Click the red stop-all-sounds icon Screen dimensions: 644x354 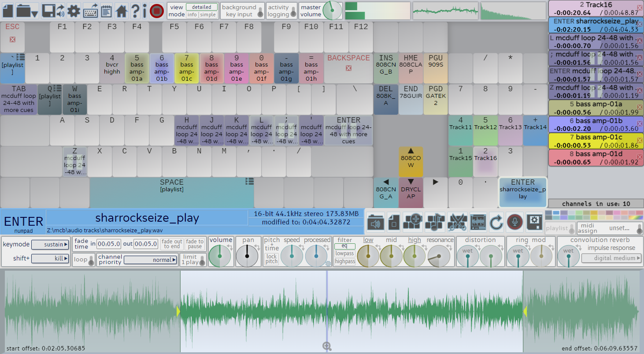pos(157,11)
